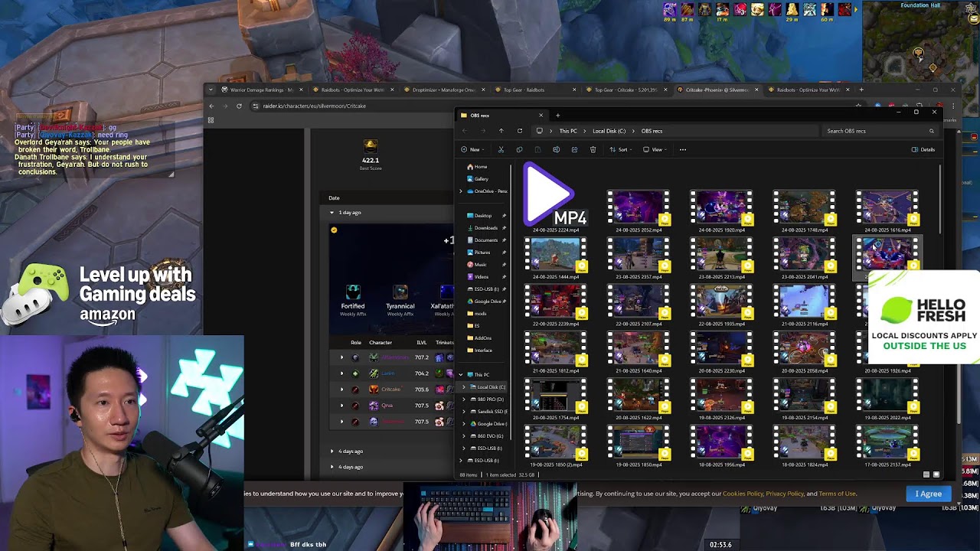Click the Cut scissors icon in Explorer toolbar

(x=501, y=150)
